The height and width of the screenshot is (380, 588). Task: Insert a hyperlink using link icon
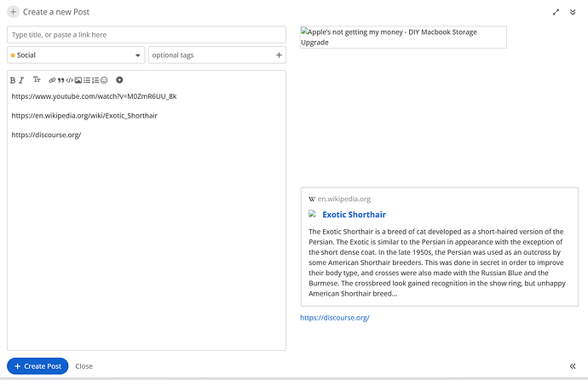click(52, 80)
